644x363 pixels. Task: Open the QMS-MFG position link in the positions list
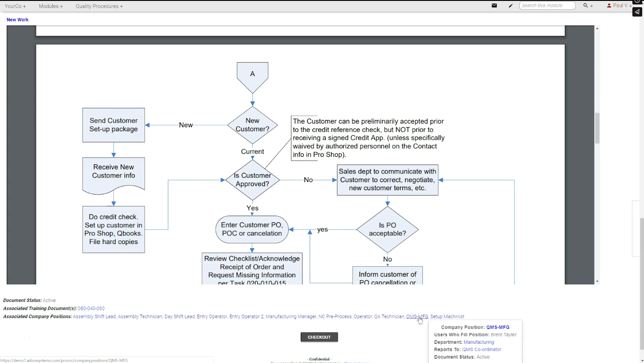click(x=417, y=316)
